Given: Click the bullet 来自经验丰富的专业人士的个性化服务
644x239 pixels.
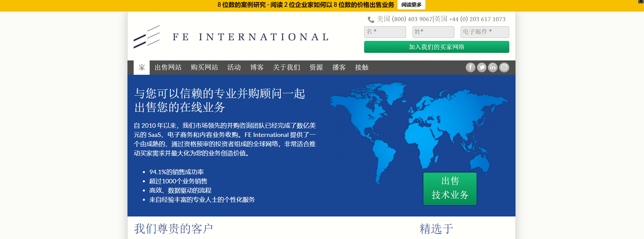Looking at the screenshot, I should click(202, 200).
